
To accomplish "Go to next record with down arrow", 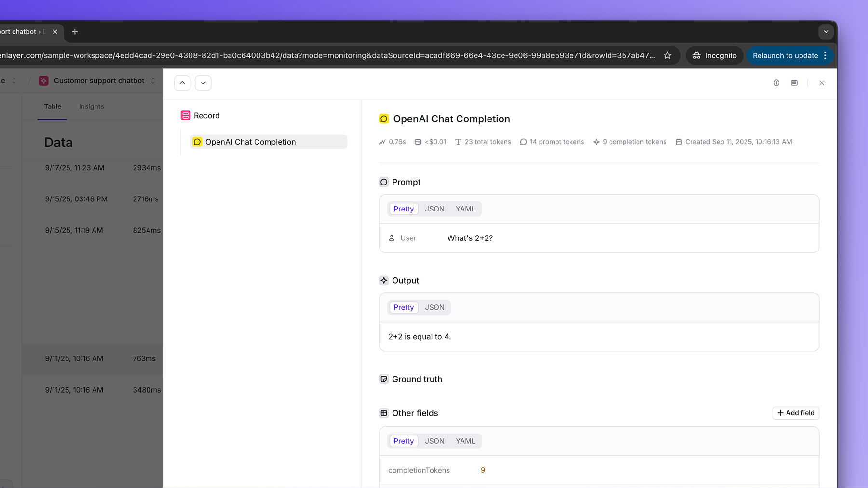I will coord(203,83).
